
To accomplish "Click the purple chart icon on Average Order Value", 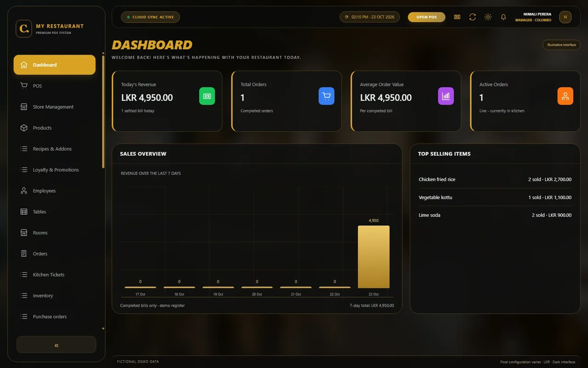I will click(446, 96).
